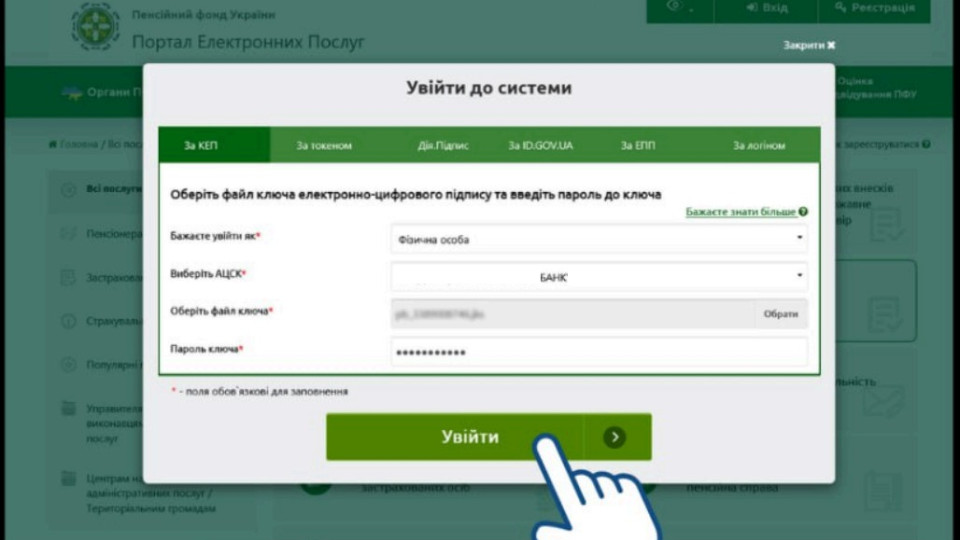Click the green Увійти button
This screenshot has width=960, height=540.
point(489,437)
